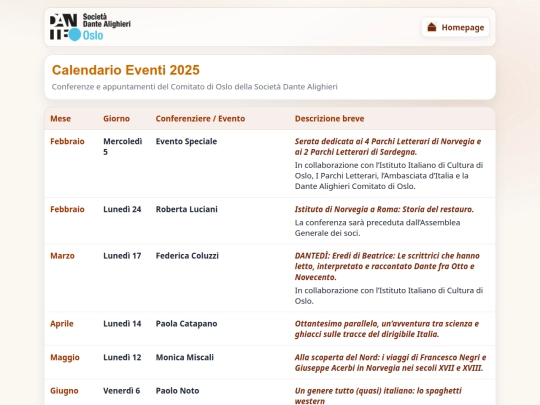Click the calendar subtitle about Comitato di Oslo

coord(195,87)
